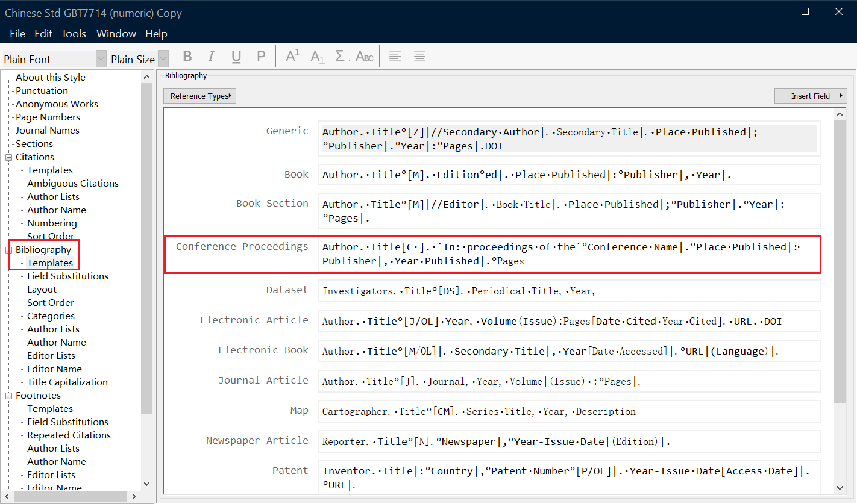Click tree panel scroll down arrow
This screenshot has height=504, width=857.
147,484
